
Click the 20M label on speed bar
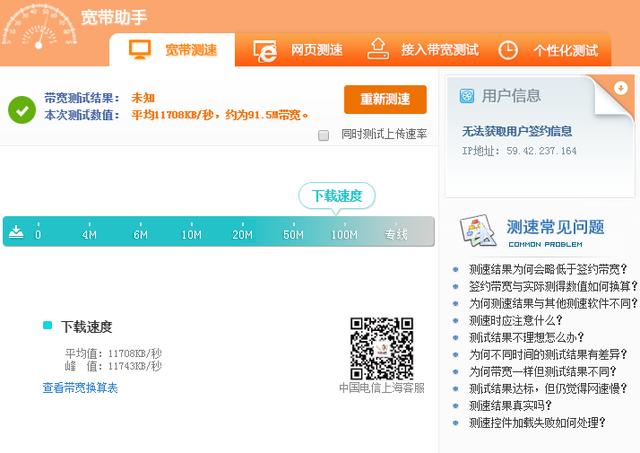click(242, 235)
